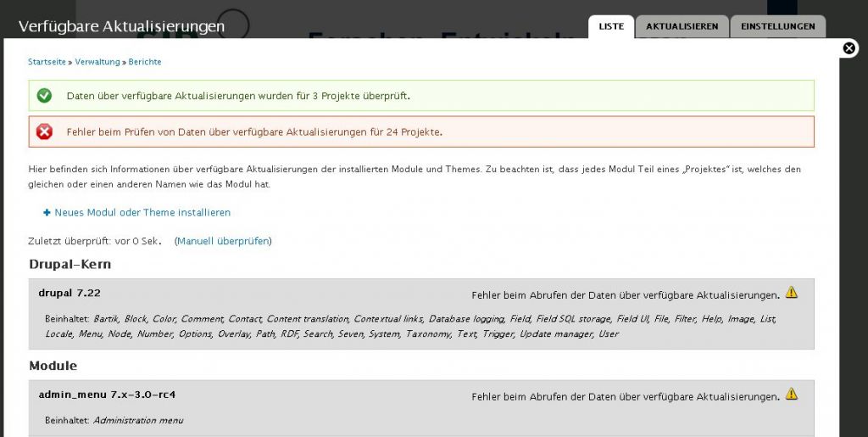The height and width of the screenshot is (437, 868).
Task: Go to the Einstellungen tab
Action: (x=777, y=26)
